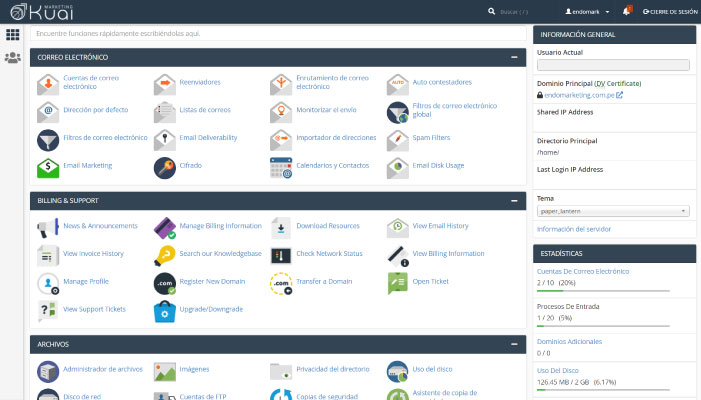Click Cierre de sesión to log out
This screenshot has height=400, width=701.
pos(670,12)
